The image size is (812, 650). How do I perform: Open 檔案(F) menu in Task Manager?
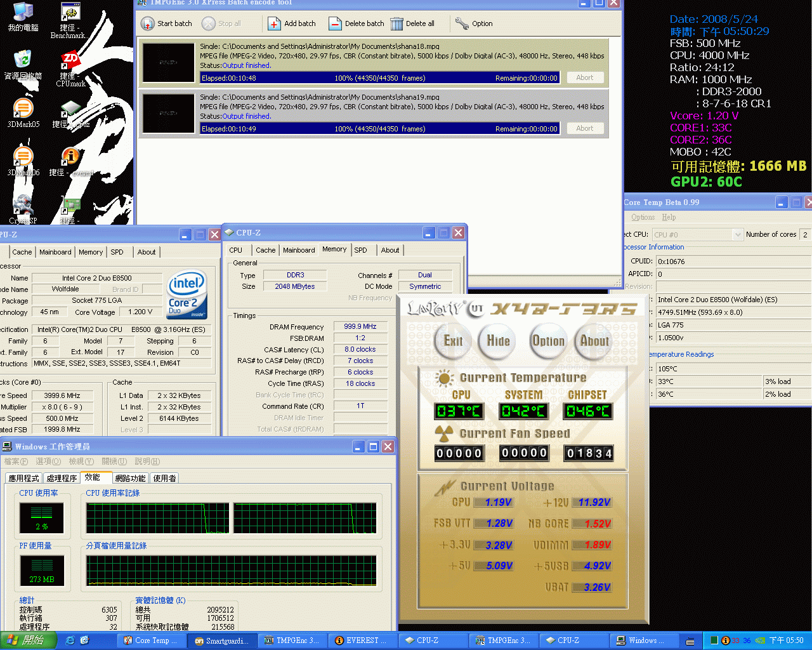(x=16, y=461)
